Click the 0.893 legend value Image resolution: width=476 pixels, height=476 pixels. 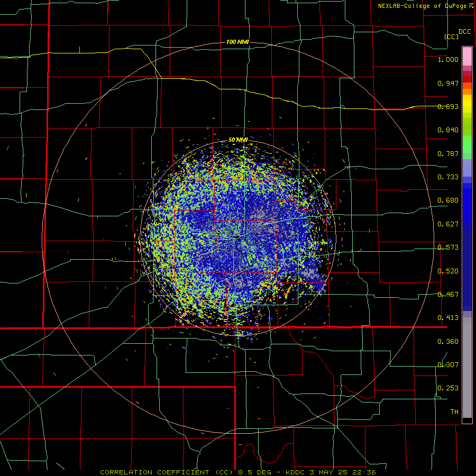tap(448, 106)
